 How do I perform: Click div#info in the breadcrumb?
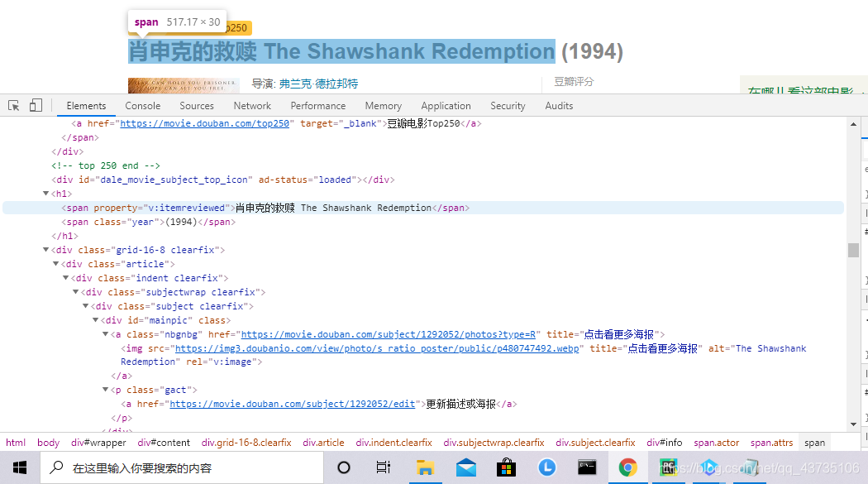665,443
